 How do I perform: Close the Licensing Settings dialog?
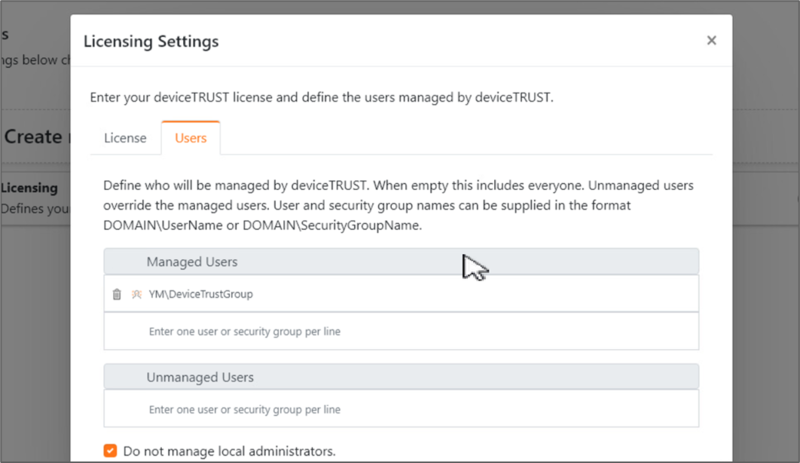click(711, 40)
